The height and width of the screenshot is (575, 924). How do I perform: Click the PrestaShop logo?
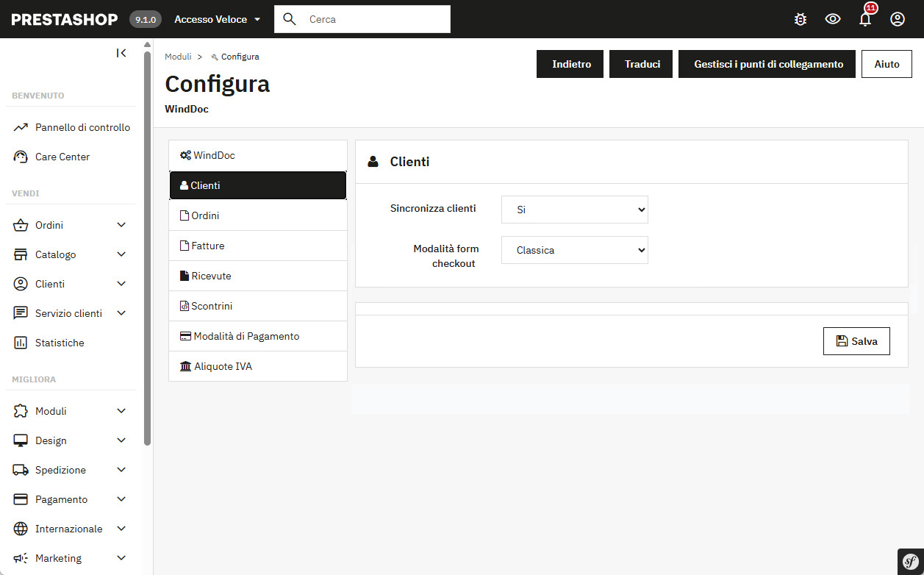[65, 19]
